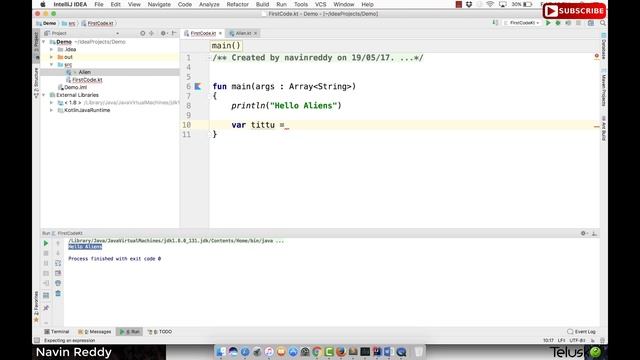Image resolution: width=640 pixels, height=360 pixels.
Task: Click the Restore Layout icon in Run panel
Action: click(46, 295)
